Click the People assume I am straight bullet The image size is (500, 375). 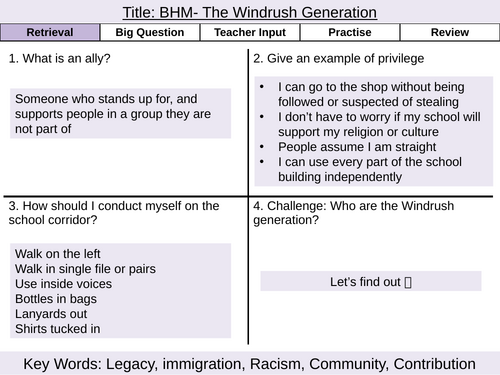[357, 147]
